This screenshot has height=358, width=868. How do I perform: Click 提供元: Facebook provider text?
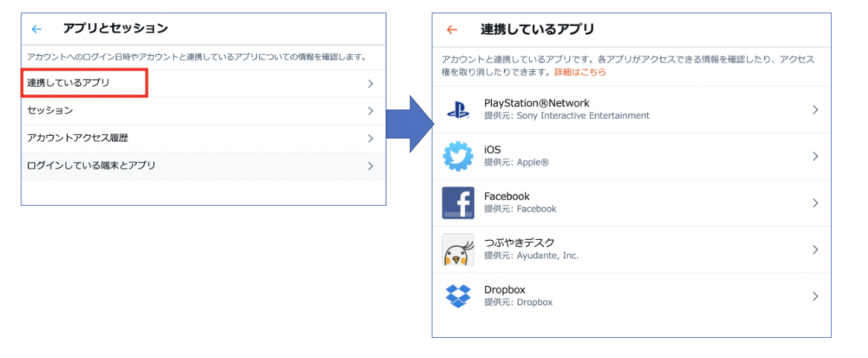520,209
